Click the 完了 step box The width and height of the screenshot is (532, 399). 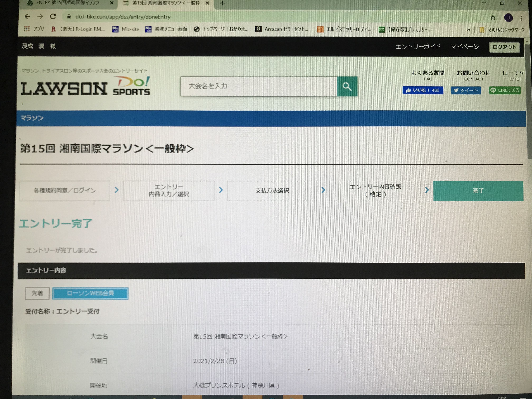tap(478, 191)
